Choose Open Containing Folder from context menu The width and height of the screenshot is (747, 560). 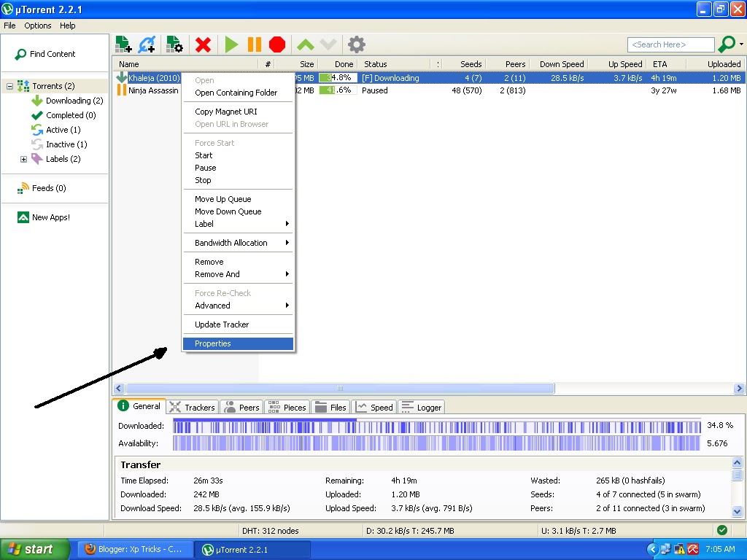pyautogui.click(x=238, y=93)
